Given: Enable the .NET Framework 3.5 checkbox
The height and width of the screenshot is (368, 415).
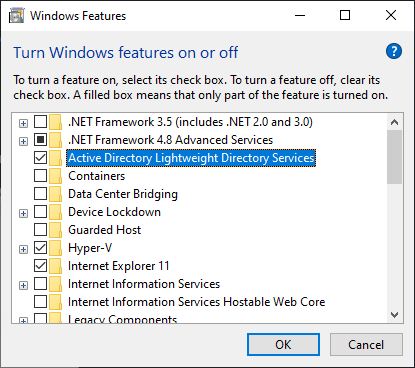Looking at the screenshot, I should (x=40, y=122).
